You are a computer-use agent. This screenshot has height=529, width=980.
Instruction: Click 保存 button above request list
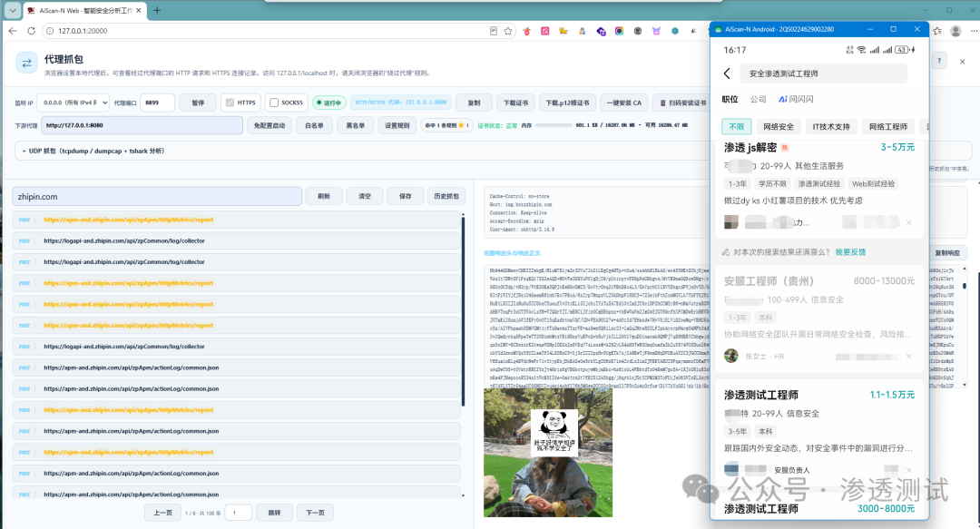pyautogui.click(x=405, y=196)
